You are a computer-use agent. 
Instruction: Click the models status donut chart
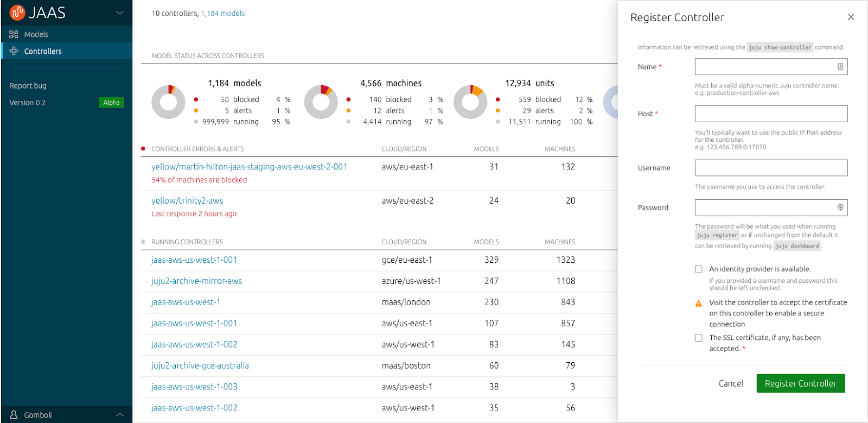168,102
